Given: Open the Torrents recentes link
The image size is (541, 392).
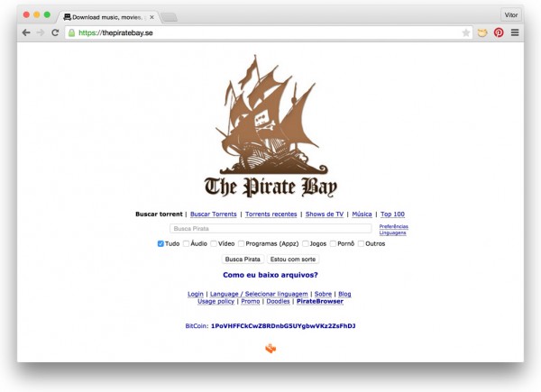Looking at the screenshot, I should click(x=271, y=214).
